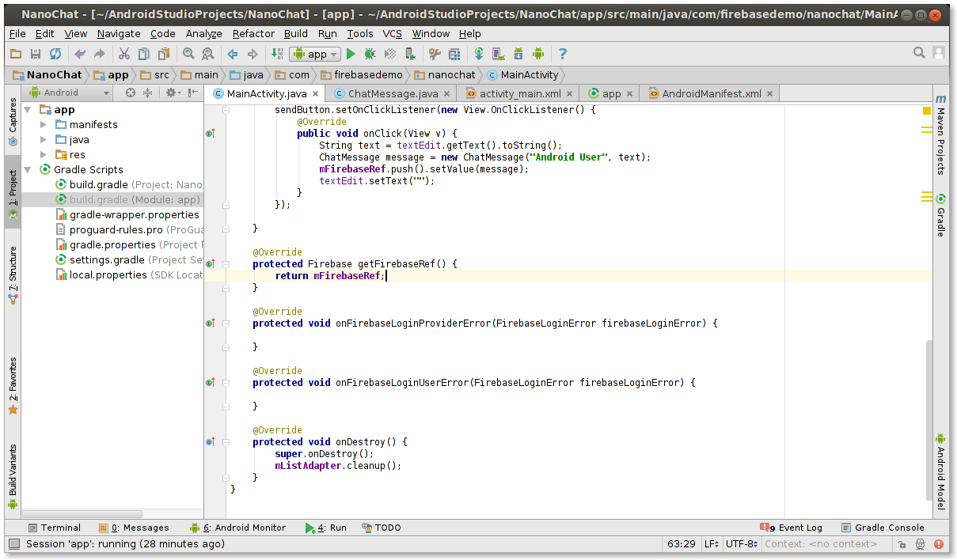
Task: Toggle the 2: Favorites tool window
Action: [13, 386]
